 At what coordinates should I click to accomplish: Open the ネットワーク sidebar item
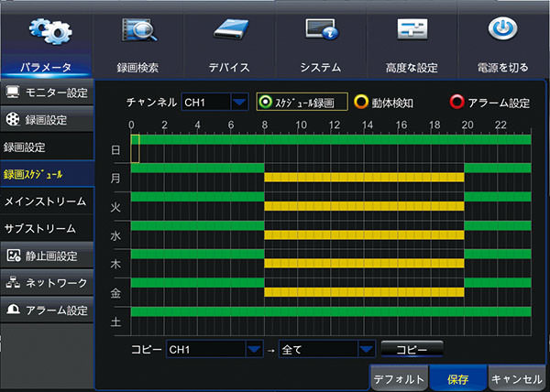46,283
